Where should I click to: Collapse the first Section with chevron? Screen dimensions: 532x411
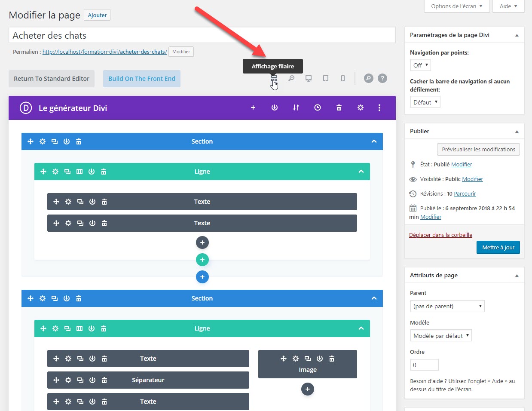[x=374, y=141]
